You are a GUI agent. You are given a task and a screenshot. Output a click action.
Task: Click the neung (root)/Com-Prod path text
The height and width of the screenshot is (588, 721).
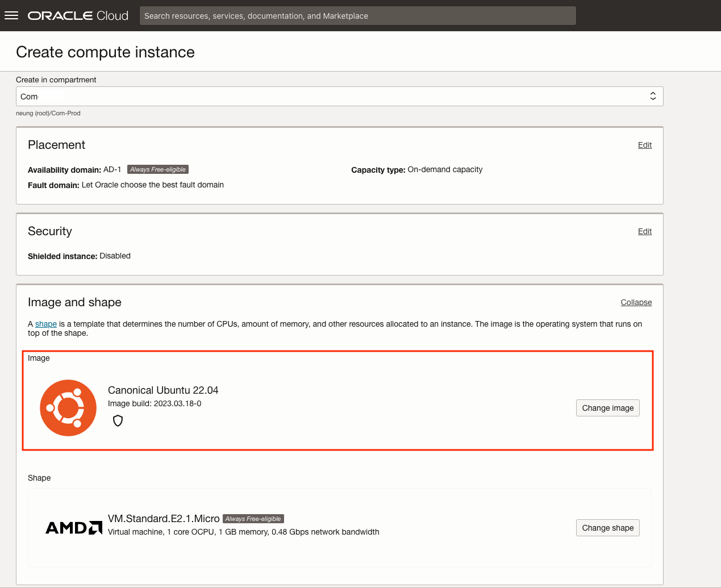(x=48, y=113)
